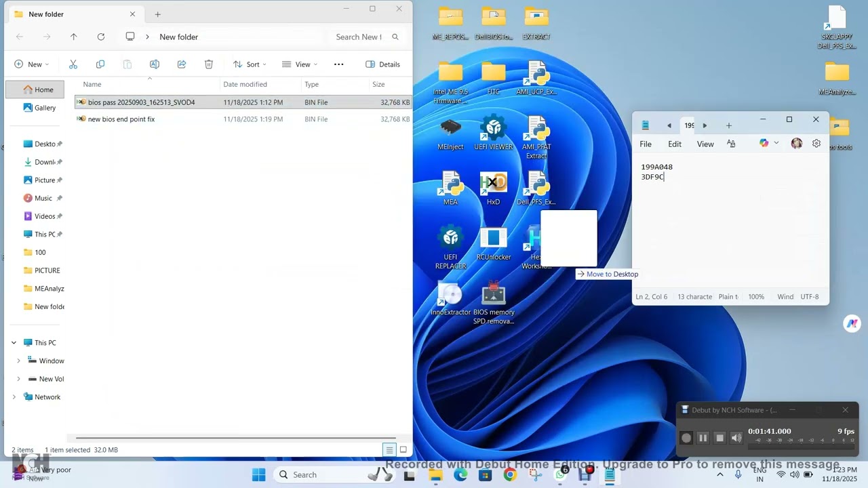Collapse This PC tree node
This screenshot has width=868, height=488.
14,343
